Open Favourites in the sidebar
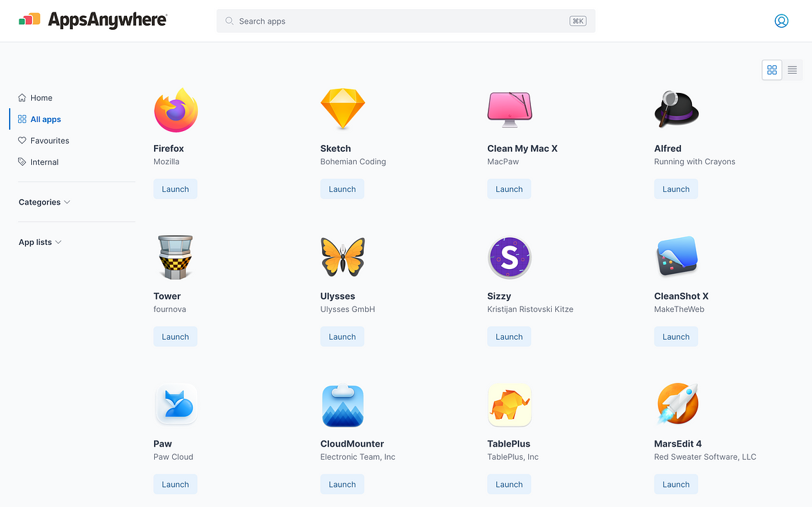 pos(44,141)
